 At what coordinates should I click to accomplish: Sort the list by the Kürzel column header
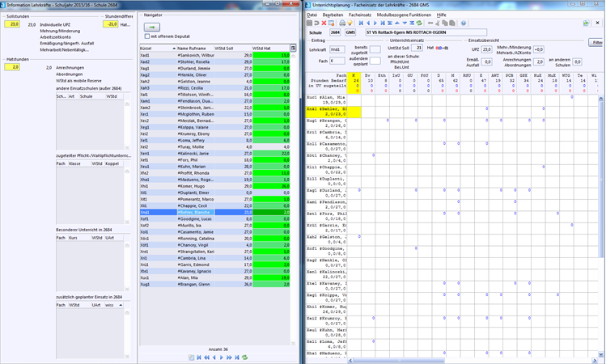[x=158, y=49]
